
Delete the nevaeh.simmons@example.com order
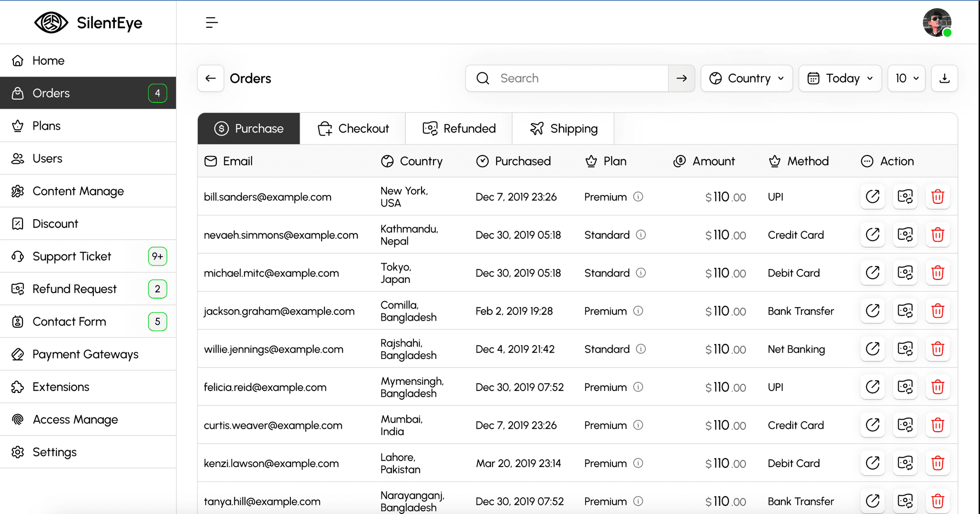938,235
